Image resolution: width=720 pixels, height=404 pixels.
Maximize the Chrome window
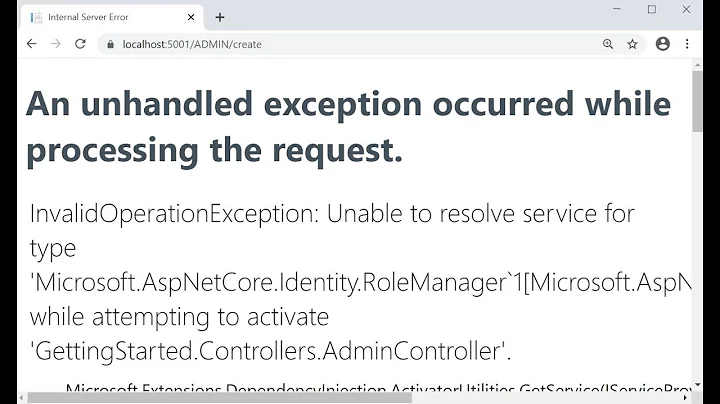pos(652,10)
